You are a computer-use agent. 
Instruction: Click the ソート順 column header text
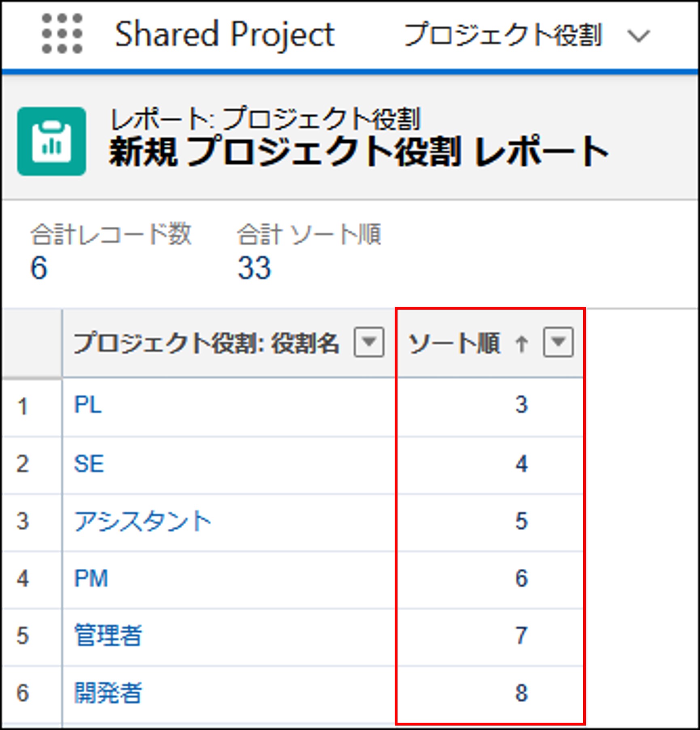coord(455,343)
